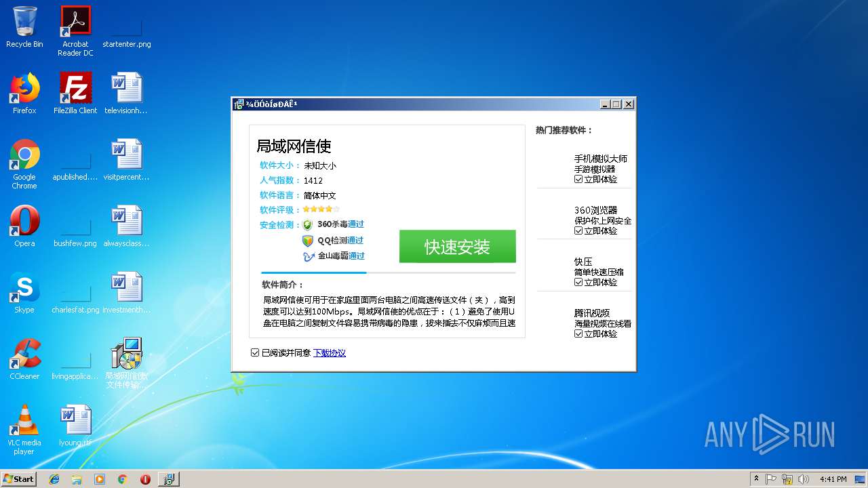Click the Chrome icon in taskbar
The height and width of the screenshot is (488, 868).
(123, 479)
